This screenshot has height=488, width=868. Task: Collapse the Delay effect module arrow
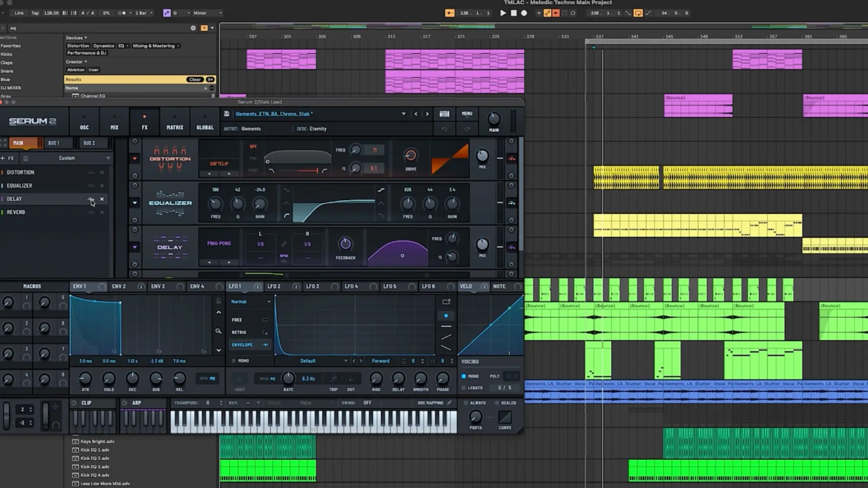click(x=135, y=247)
